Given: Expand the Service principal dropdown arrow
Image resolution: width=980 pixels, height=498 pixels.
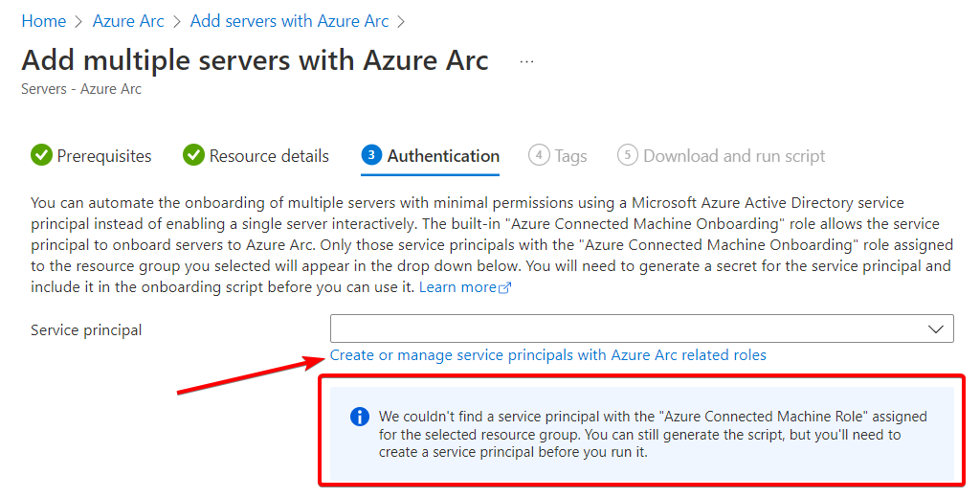Looking at the screenshot, I should tap(936, 329).
